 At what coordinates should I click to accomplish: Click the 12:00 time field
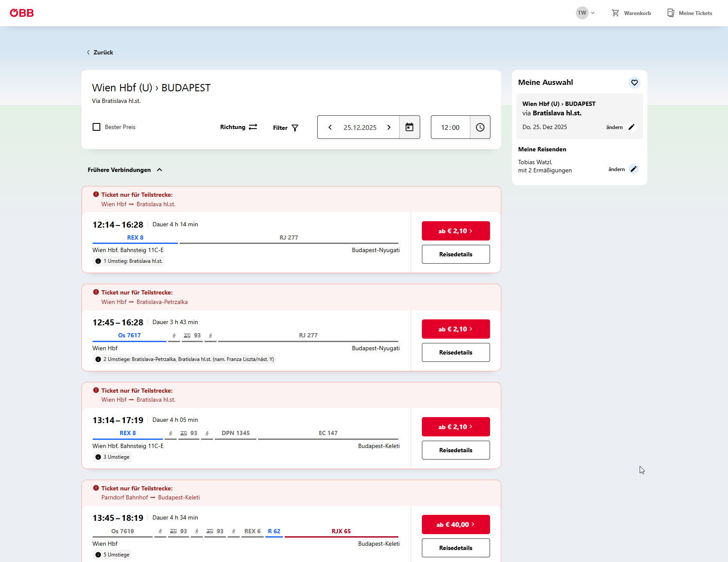(450, 127)
